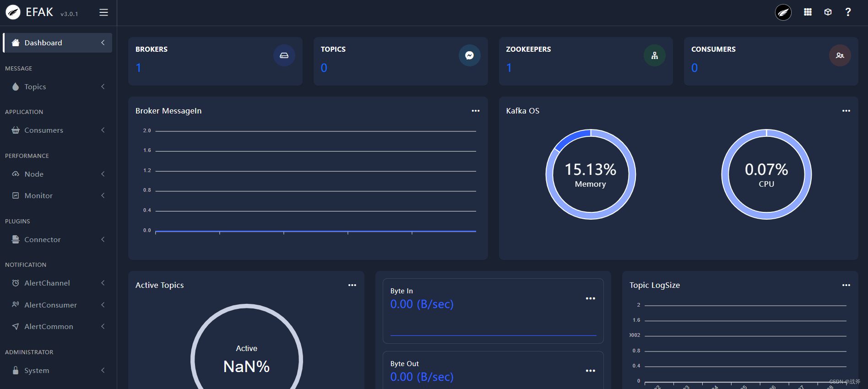Click the v3.0.1 version label
The height and width of the screenshot is (389, 868).
pyautogui.click(x=69, y=14)
